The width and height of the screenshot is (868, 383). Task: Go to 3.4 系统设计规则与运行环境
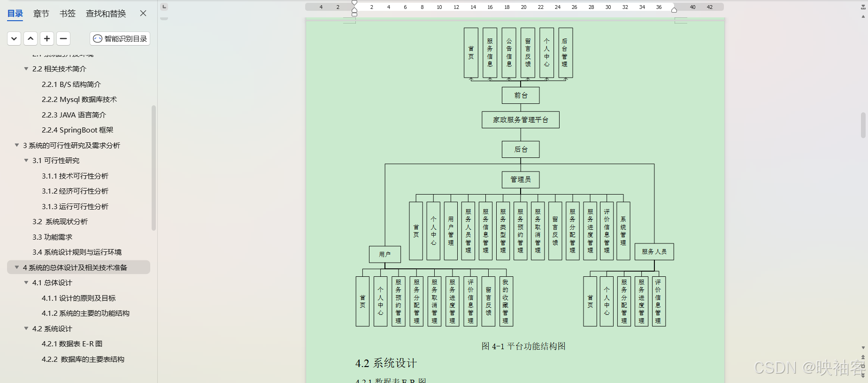[x=77, y=252]
